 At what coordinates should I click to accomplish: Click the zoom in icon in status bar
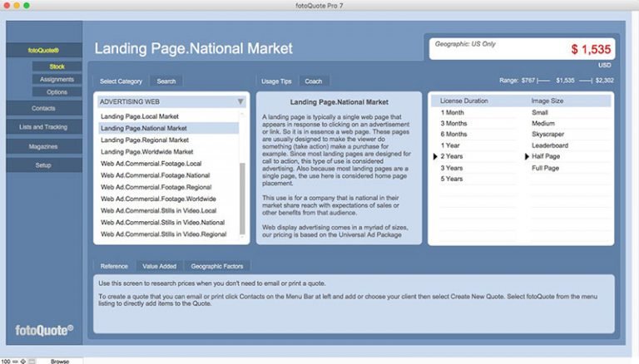pos(23,362)
